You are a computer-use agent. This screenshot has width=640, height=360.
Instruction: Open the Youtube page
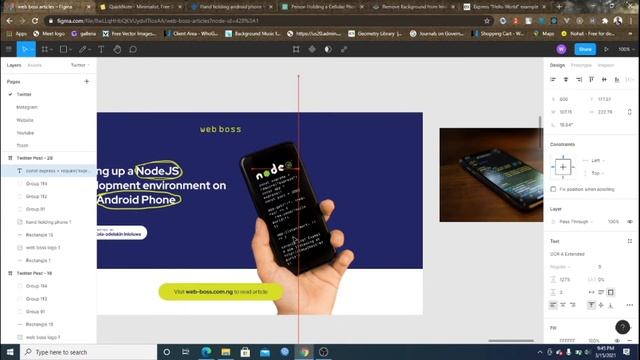tap(25, 133)
